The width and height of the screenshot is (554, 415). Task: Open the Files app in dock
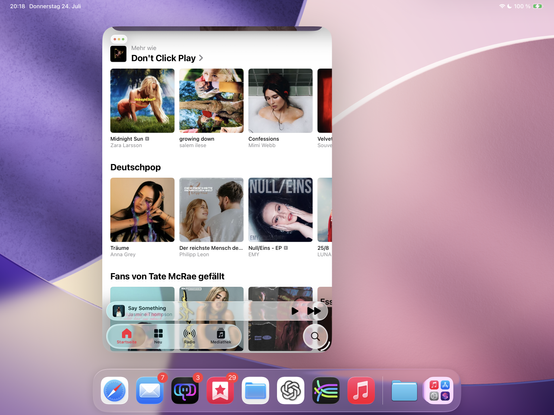(255, 390)
